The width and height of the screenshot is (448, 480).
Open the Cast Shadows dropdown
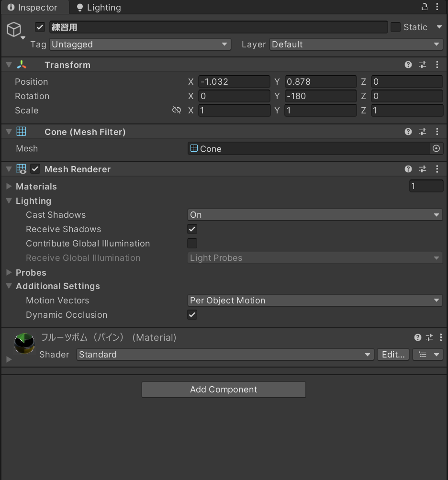point(315,215)
